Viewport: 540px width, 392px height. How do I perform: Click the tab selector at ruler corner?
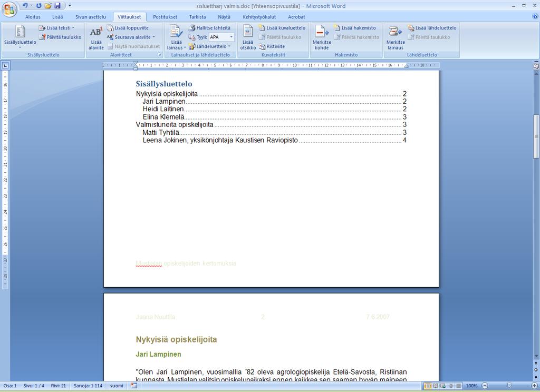(x=6, y=65)
